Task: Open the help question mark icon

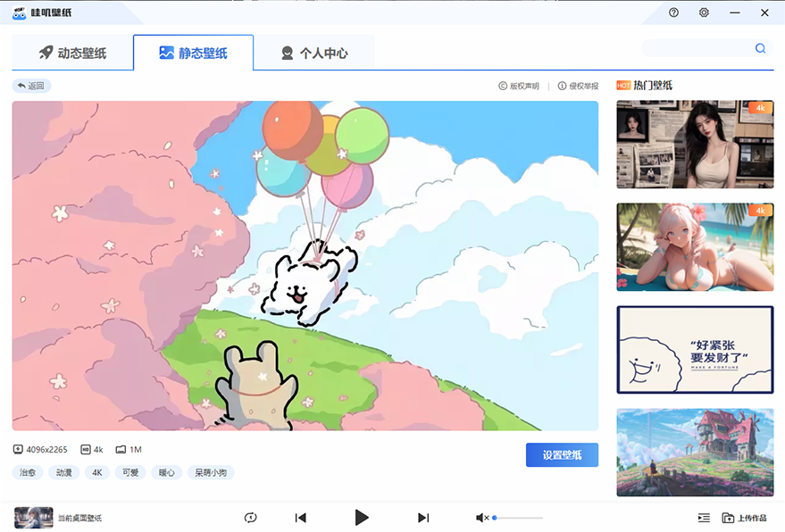Action: 672,12
